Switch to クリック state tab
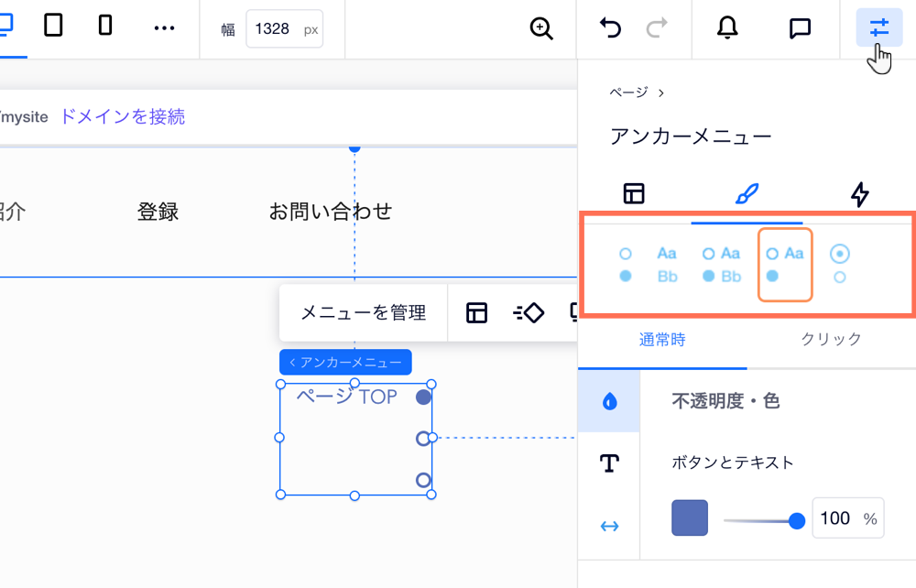Viewport: 916px width, 588px height. (832, 339)
